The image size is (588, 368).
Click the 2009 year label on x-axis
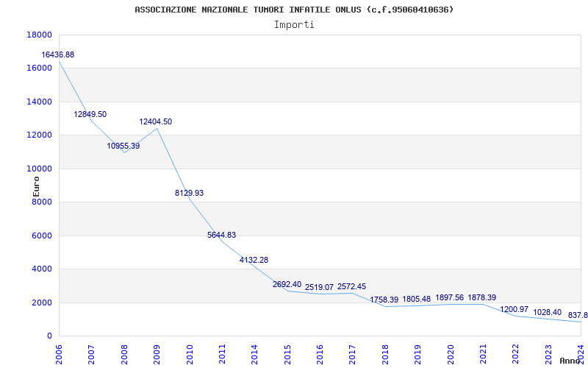(157, 354)
